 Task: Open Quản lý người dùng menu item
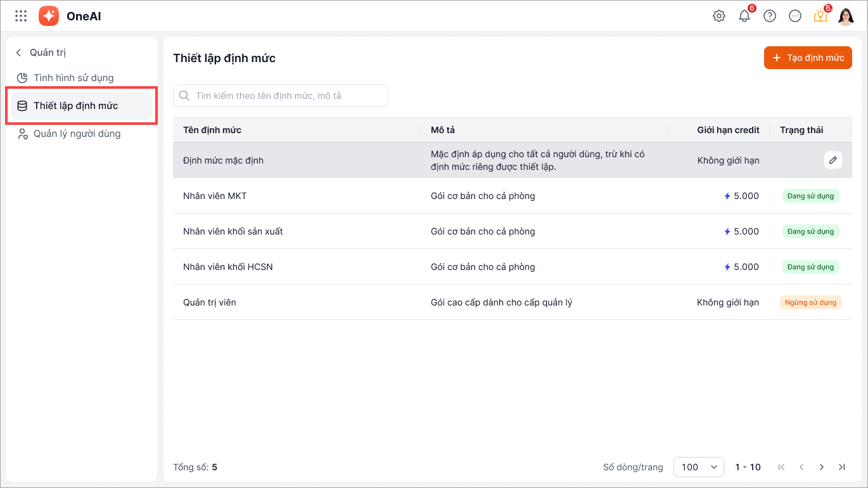click(x=77, y=134)
